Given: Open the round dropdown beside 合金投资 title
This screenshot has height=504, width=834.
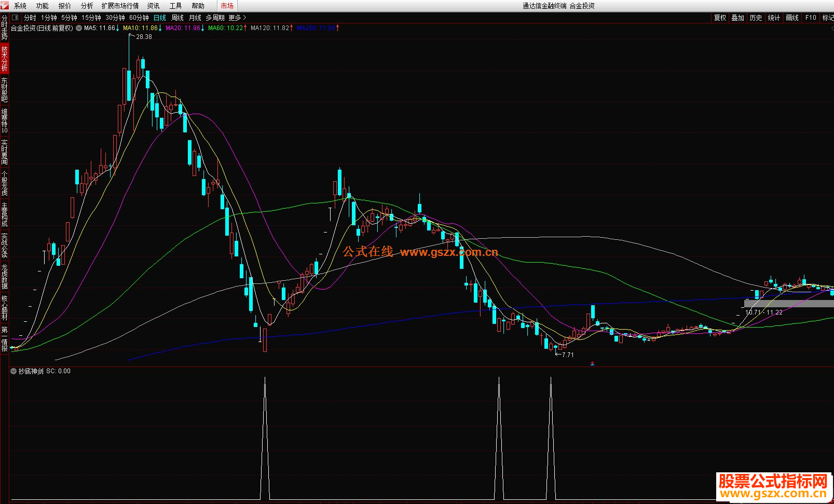Looking at the screenshot, I should 79,28.
